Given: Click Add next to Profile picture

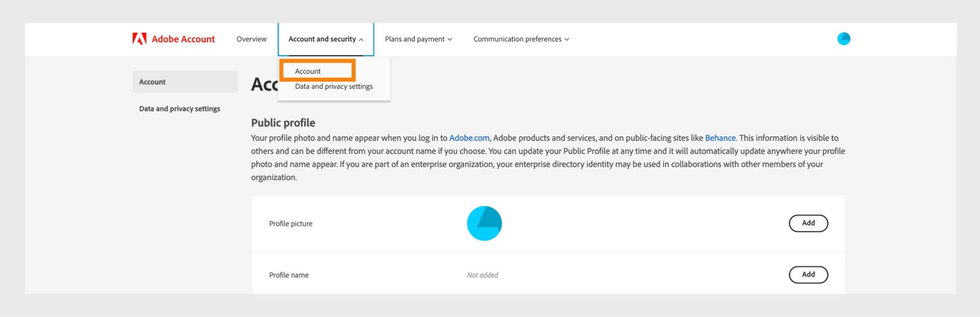Looking at the screenshot, I should [808, 223].
